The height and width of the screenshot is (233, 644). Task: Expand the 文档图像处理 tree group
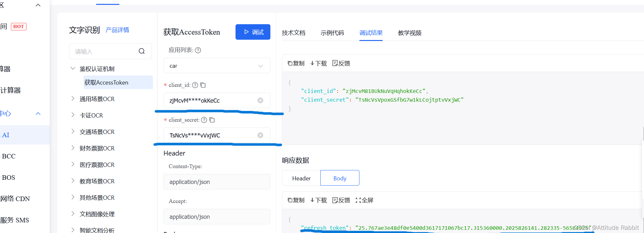point(73,214)
